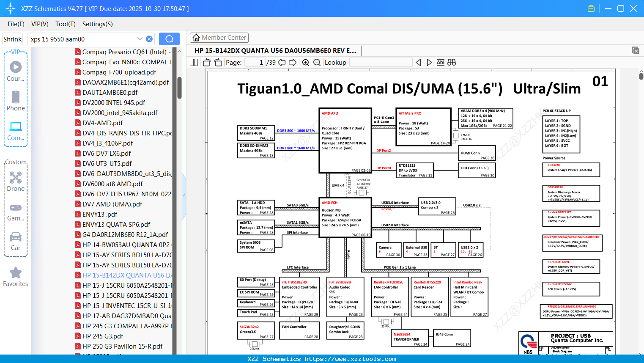Screen dimensions: 644x363
Task: Open the search history dropdown arrow
Action: (140, 39)
